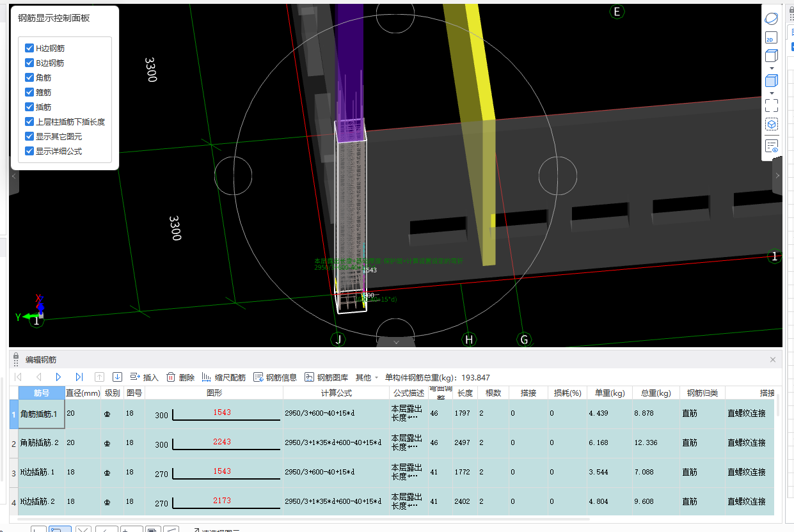The height and width of the screenshot is (532, 794).
Task: Disable 显示详细公式 checkbox
Action: [x=29, y=151]
